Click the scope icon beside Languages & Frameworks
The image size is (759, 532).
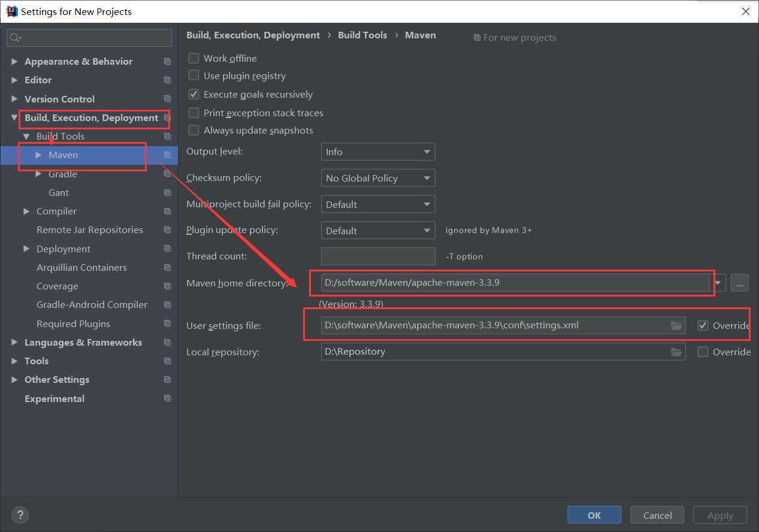(167, 342)
